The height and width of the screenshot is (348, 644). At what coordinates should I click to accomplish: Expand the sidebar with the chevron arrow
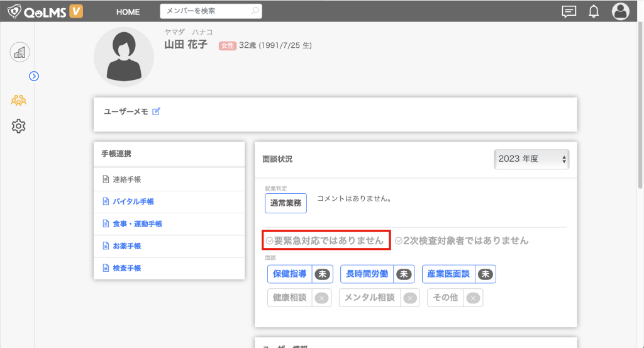click(x=34, y=76)
